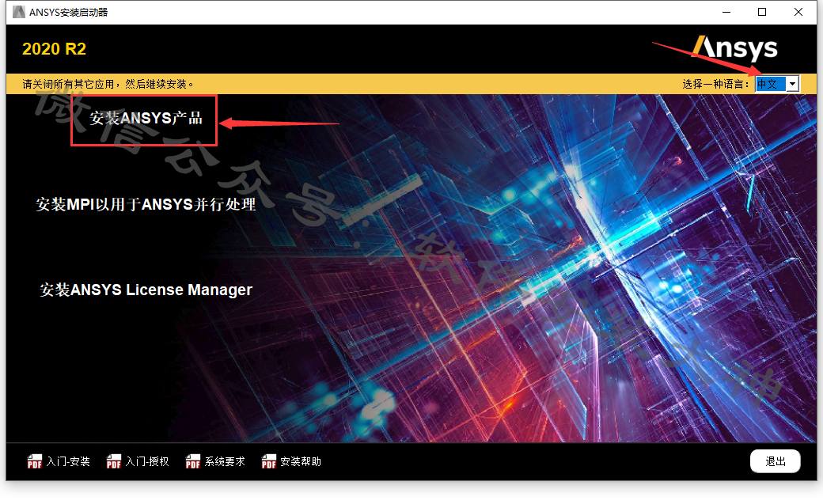823x504 pixels.
Task: Click the Ansys logo in header
Action: coord(735,49)
